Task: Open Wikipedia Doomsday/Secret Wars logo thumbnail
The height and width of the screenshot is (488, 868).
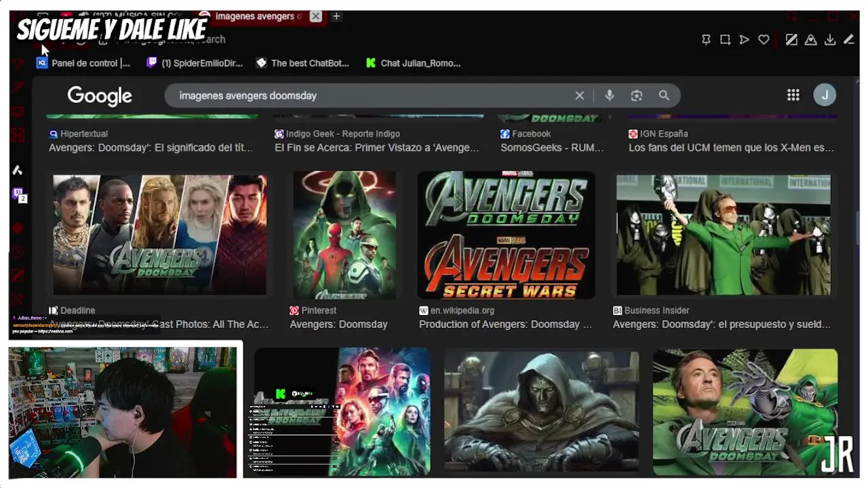Action: (507, 235)
